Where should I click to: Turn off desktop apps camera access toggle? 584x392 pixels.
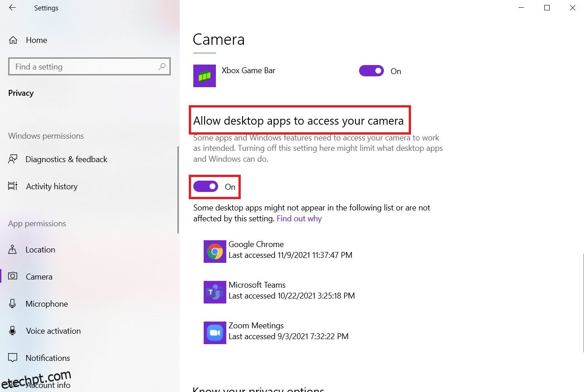pos(206,187)
